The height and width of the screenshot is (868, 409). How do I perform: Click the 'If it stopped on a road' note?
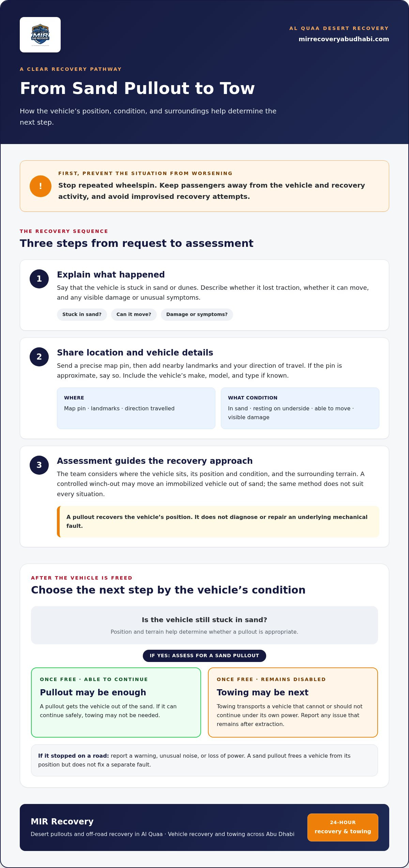point(204,760)
